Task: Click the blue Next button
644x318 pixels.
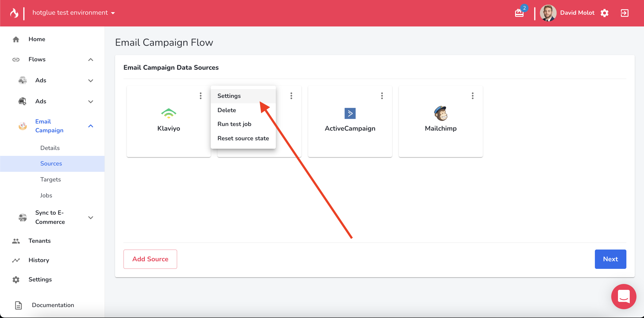Action: (x=610, y=259)
